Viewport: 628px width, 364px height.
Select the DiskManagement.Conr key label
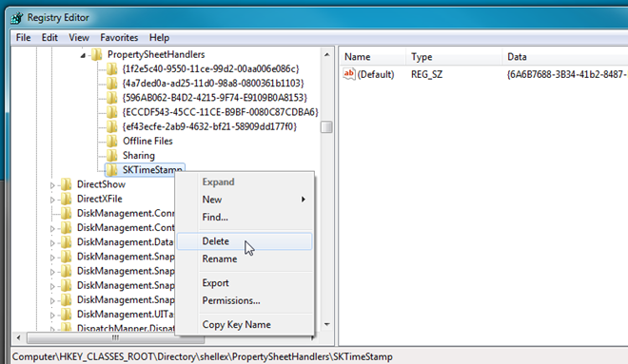(x=126, y=213)
